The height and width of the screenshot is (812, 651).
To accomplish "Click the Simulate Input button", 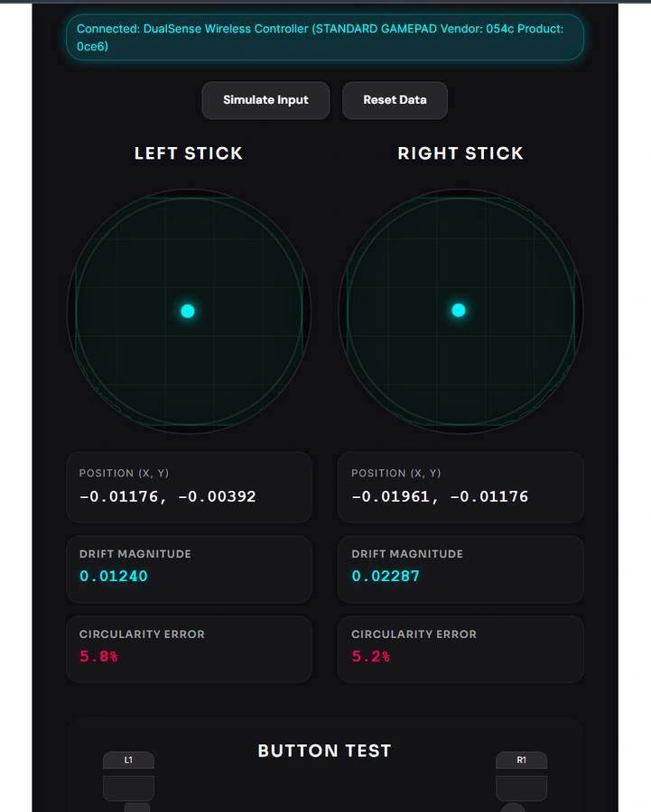I will click(x=265, y=100).
